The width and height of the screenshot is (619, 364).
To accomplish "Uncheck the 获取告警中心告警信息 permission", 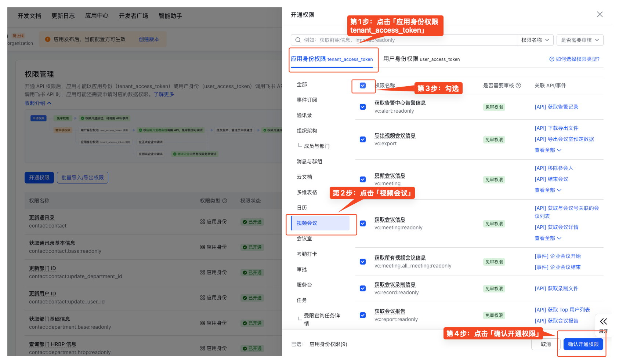I will [x=363, y=107].
